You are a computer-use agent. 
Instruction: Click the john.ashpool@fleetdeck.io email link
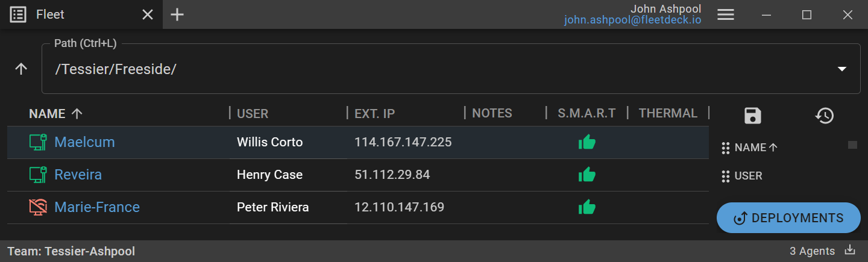(x=632, y=20)
